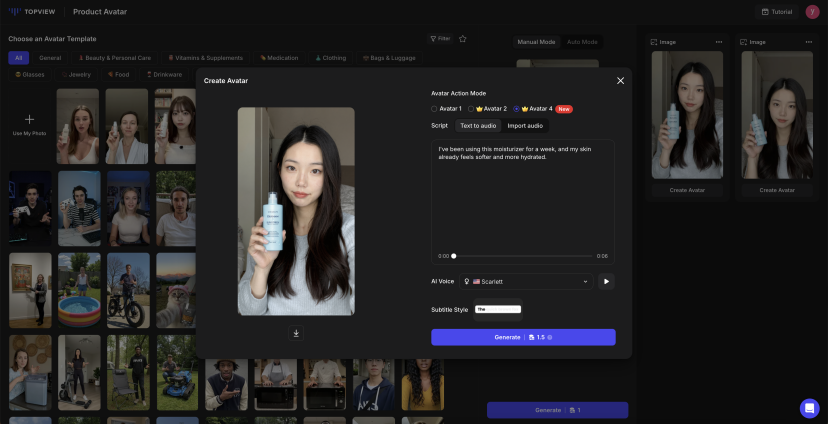Switch to Text to audio tab

(x=477, y=126)
